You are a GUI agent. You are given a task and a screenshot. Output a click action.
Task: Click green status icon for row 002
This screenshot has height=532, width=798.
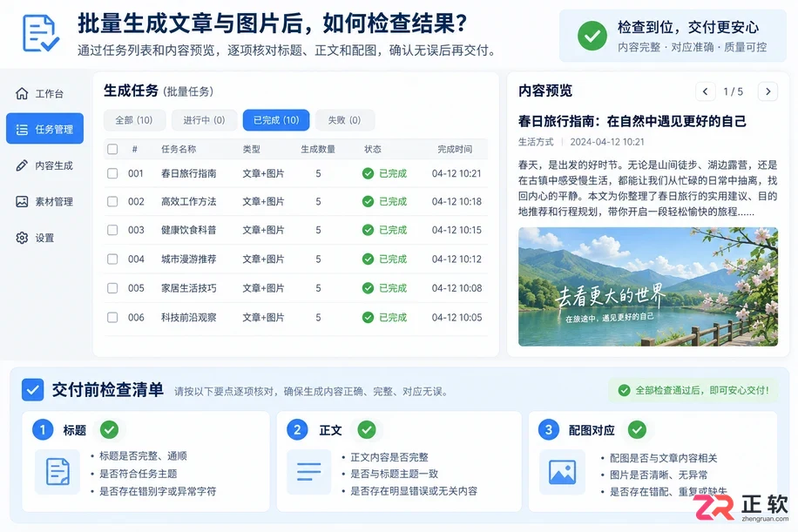click(x=368, y=201)
